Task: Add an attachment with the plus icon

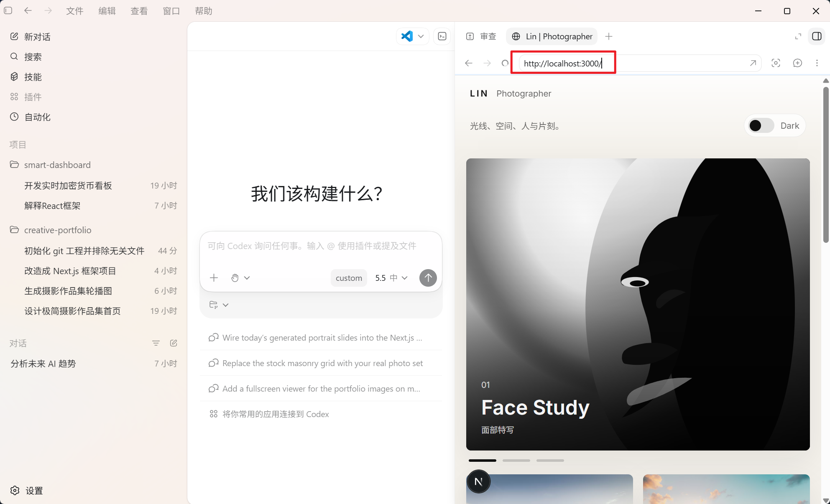Action: 214,278
